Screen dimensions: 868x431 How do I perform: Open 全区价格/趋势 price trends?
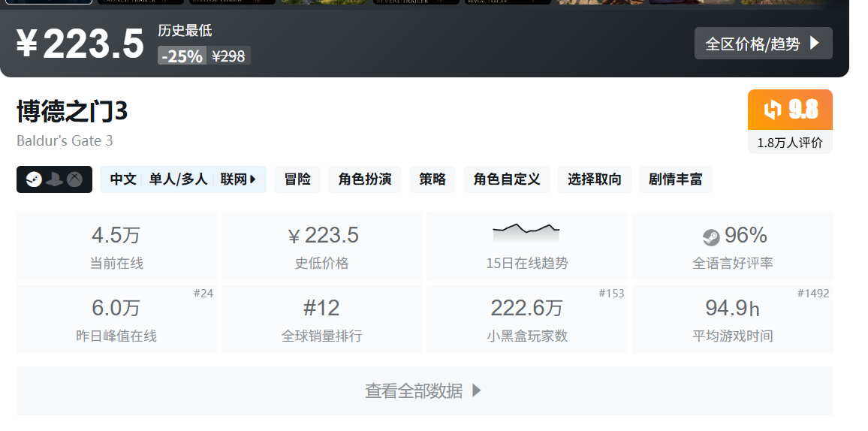[x=764, y=43]
